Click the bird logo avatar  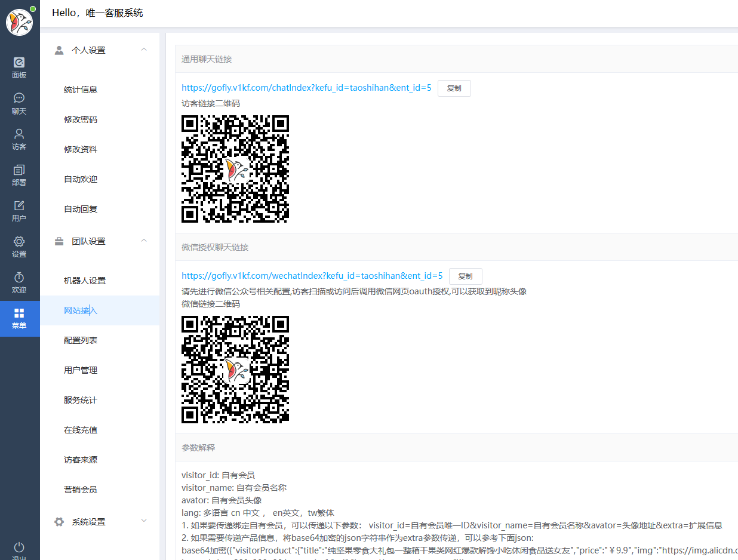point(19,23)
